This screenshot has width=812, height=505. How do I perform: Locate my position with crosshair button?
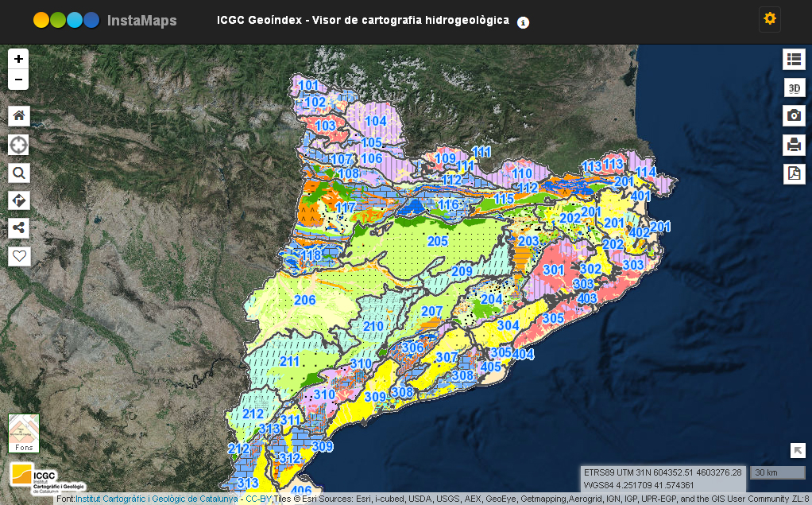tap(19, 145)
